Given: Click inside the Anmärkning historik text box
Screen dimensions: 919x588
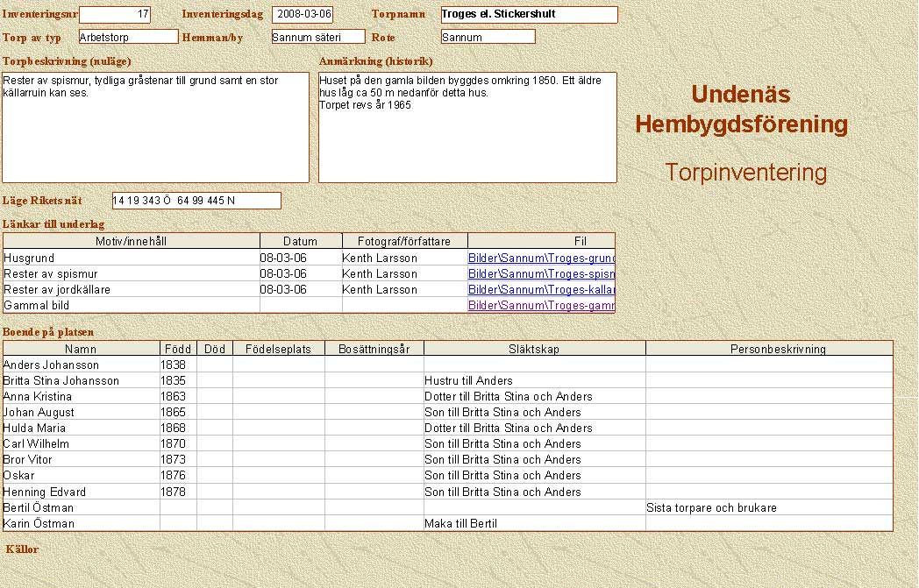Looking at the screenshot, I should [x=467, y=127].
